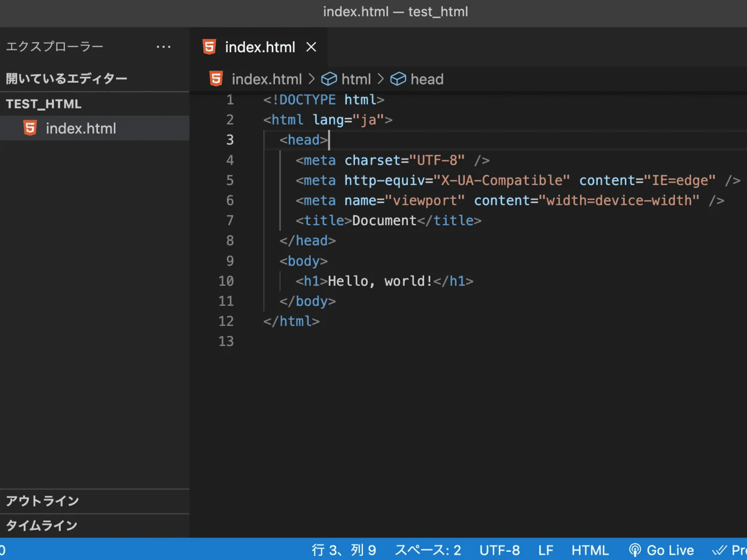Change file encoding UTF-8 in status bar
Image resolution: width=747 pixels, height=560 pixels.
(500, 550)
